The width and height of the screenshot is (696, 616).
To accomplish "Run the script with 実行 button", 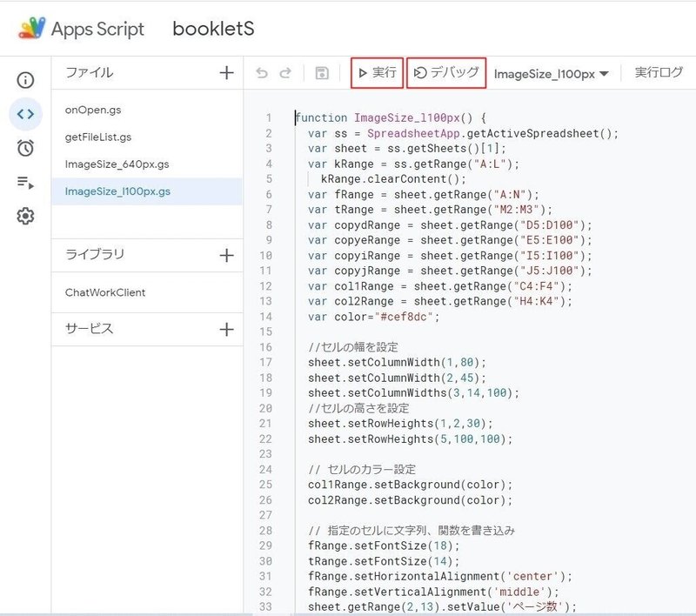I will (x=377, y=72).
